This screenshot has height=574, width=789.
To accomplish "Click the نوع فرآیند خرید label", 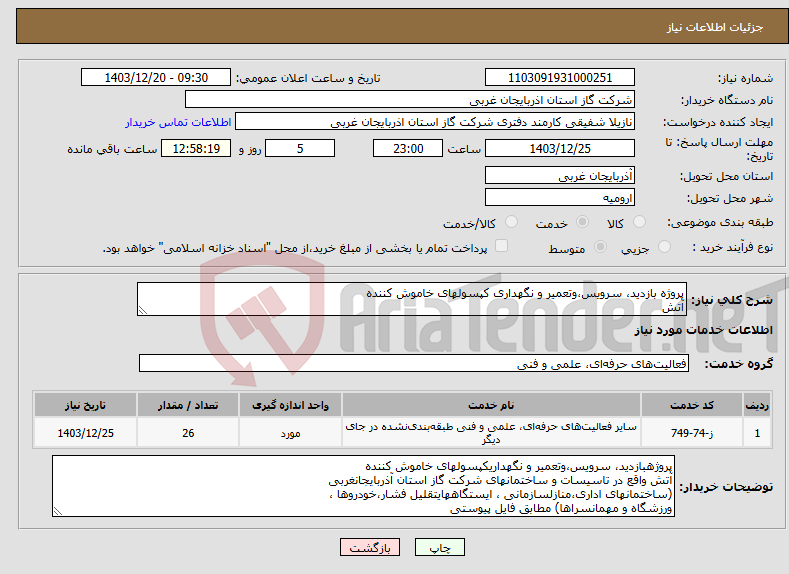I will (x=733, y=247).
